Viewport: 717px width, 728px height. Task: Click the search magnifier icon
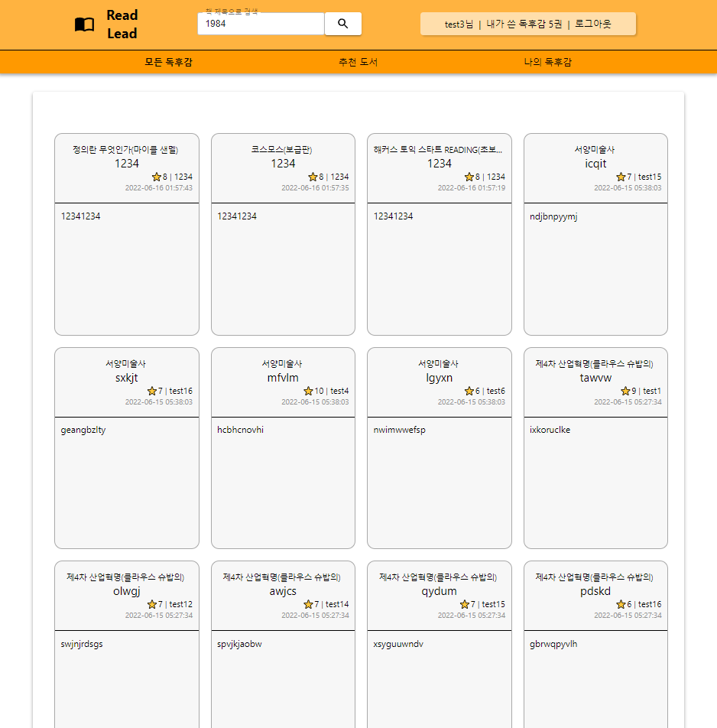point(342,24)
